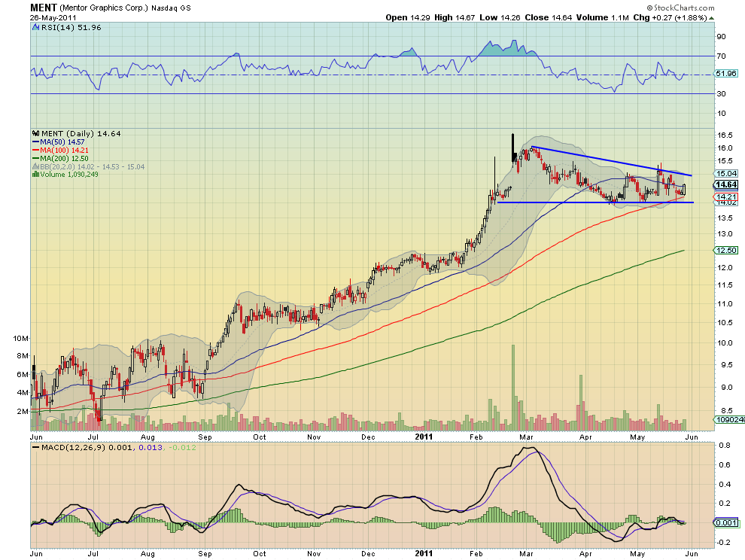Click the 0.001 MACD value tag
The width and height of the screenshot is (745, 560).
[x=725, y=523]
